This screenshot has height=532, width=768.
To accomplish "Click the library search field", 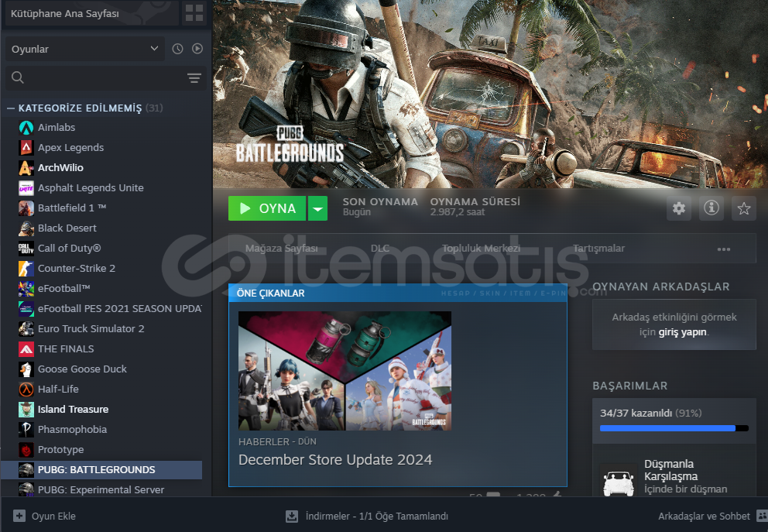I will 105,78.
